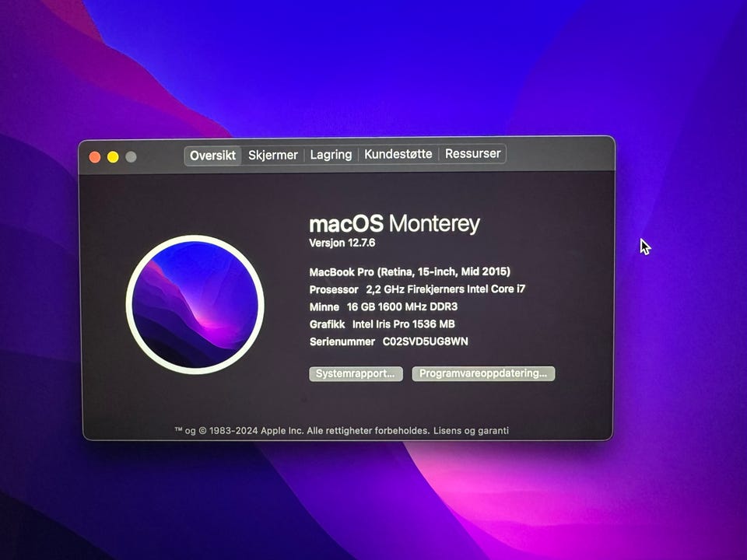Select the serial number C02SVD5UG8WN
Image resolution: width=747 pixels, height=560 pixels.
426,341
